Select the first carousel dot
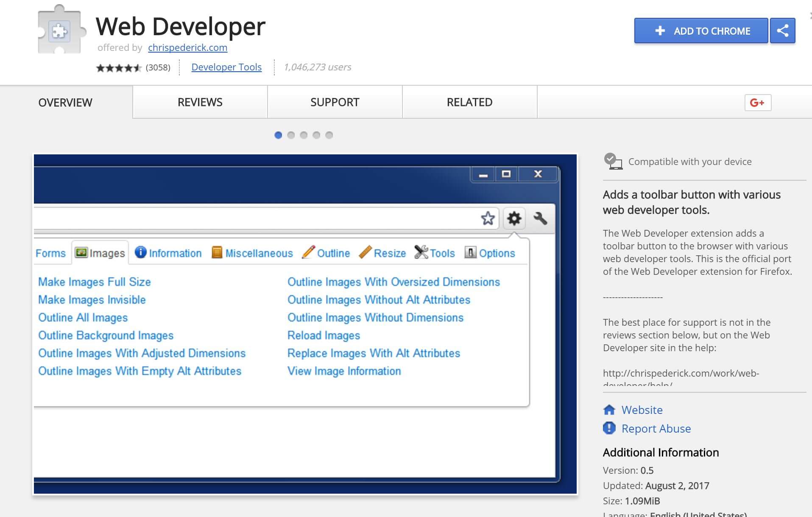 pyautogui.click(x=278, y=135)
